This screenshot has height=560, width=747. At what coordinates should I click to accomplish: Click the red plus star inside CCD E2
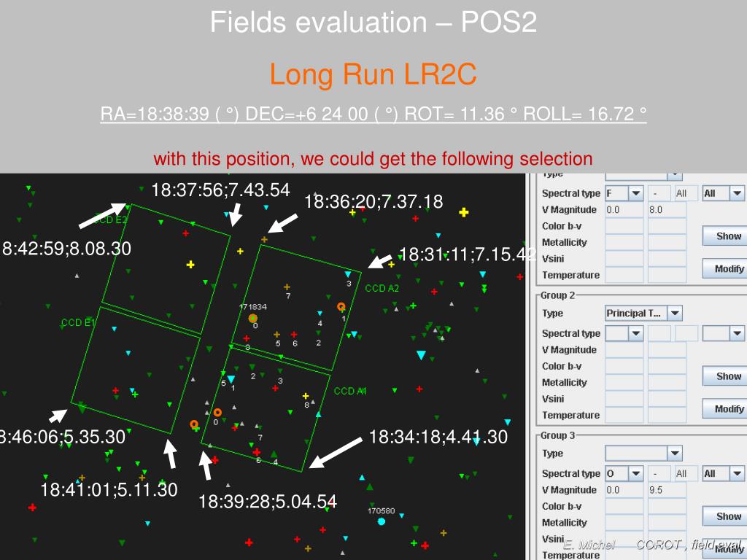[x=186, y=233]
